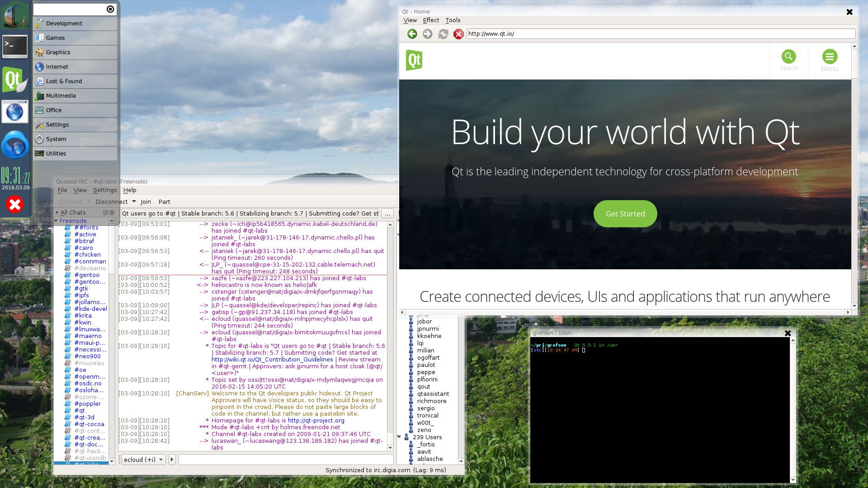Click the Get Started button
The image size is (868, 488).
click(x=625, y=213)
